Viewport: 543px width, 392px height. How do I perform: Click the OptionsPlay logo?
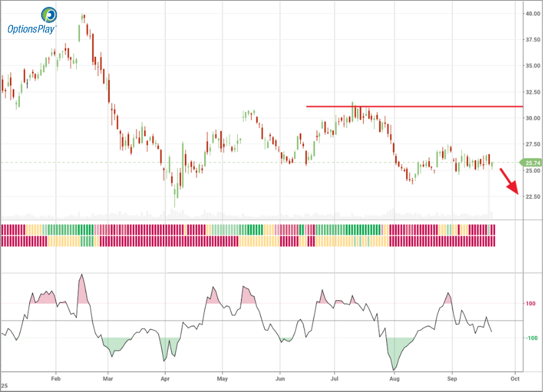(32, 21)
